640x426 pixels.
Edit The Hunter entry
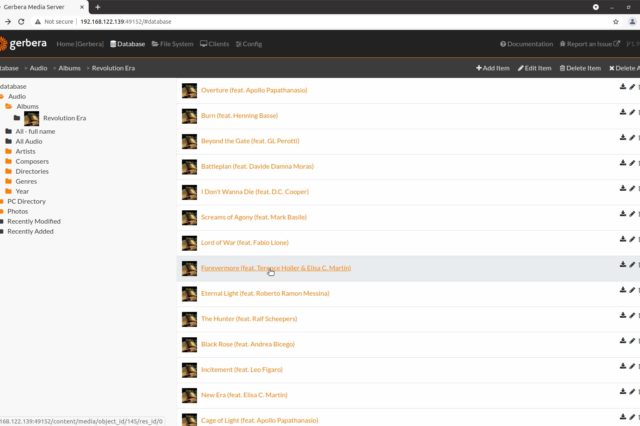click(x=632, y=315)
